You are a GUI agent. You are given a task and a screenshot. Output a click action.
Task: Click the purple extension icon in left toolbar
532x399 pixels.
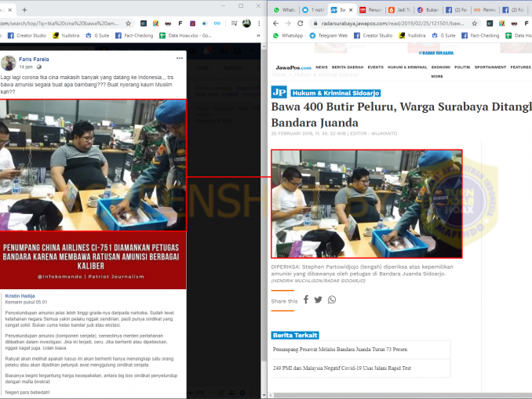192,24
